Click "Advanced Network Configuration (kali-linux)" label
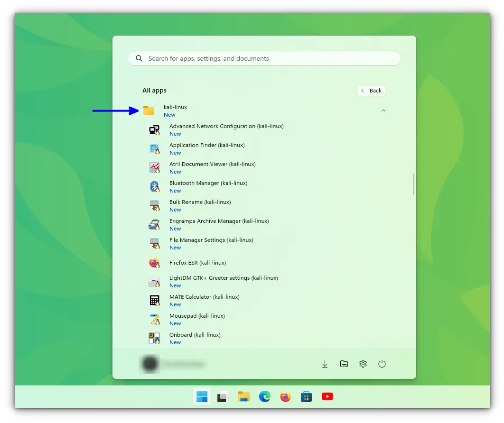 pos(226,126)
